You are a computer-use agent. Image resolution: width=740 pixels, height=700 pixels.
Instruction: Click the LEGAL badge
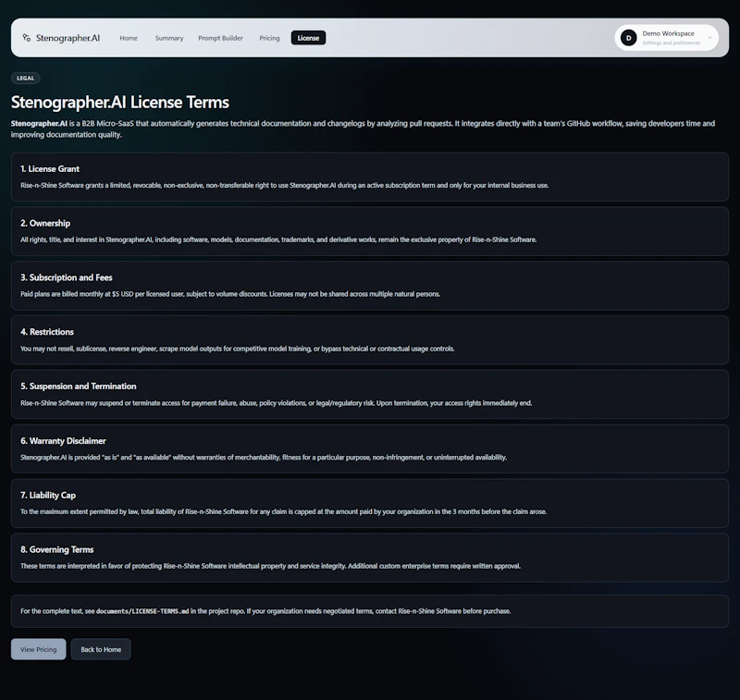tap(26, 79)
